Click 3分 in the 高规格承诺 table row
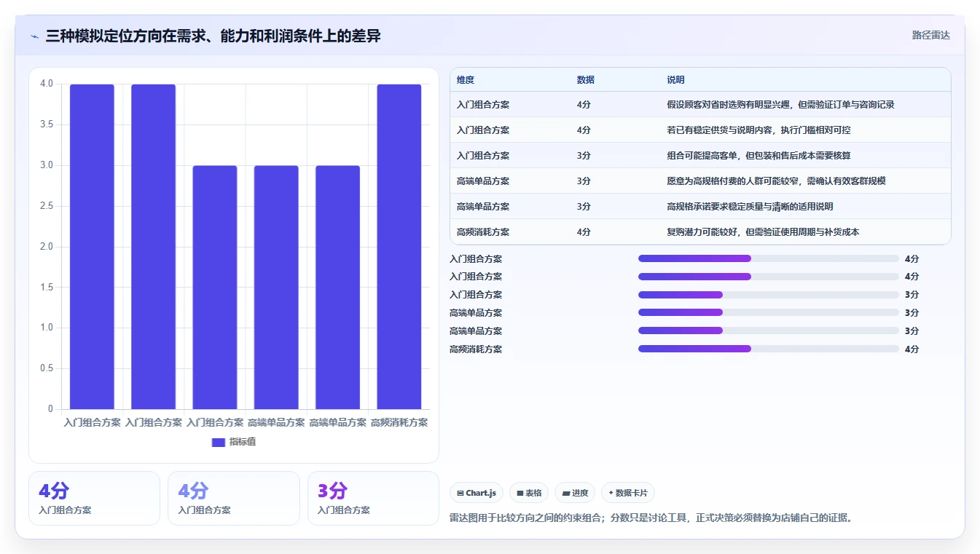Viewport: 980px width, 554px height. [584, 207]
